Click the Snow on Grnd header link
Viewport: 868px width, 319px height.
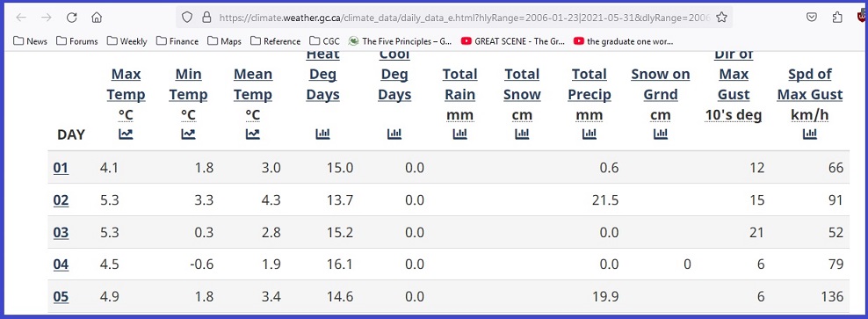pos(661,84)
